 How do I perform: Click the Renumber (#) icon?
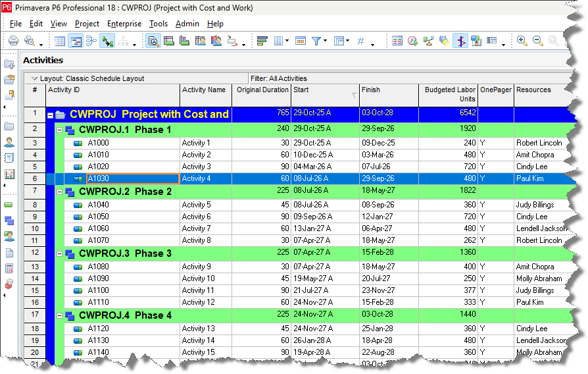(x=360, y=41)
